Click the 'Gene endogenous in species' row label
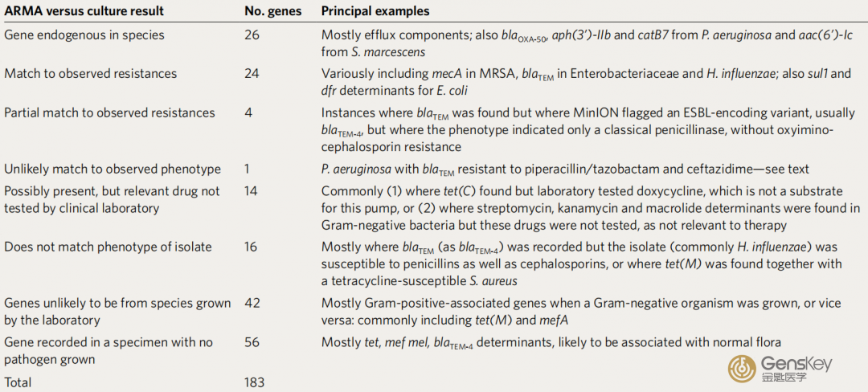Image resolution: width=868 pixels, height=392 pixels. click(84, 35)
